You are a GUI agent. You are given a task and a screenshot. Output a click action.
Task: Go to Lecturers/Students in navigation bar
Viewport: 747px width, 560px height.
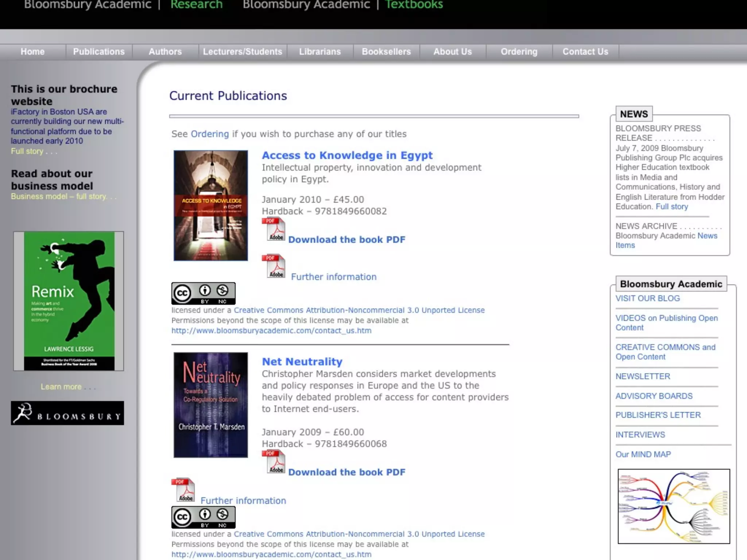click(x=243, y=52)
